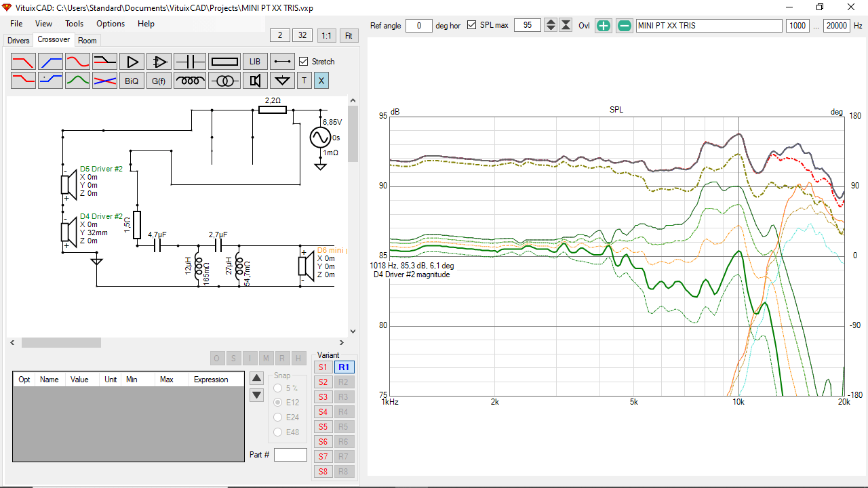The height and width of the screenshot is (488, 868).
Task: Switch to the Room tab
Action: [x=87, y=41]
